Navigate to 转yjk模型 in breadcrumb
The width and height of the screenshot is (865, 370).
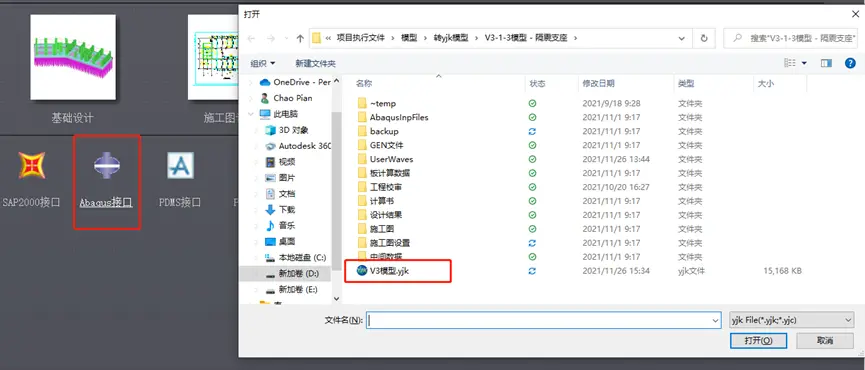pyautogui.click(x=450, y=38)
